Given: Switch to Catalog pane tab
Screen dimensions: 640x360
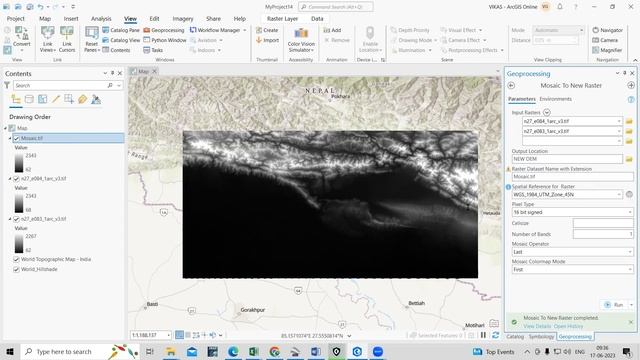Looking at the screenshot, I should point(515,337).
